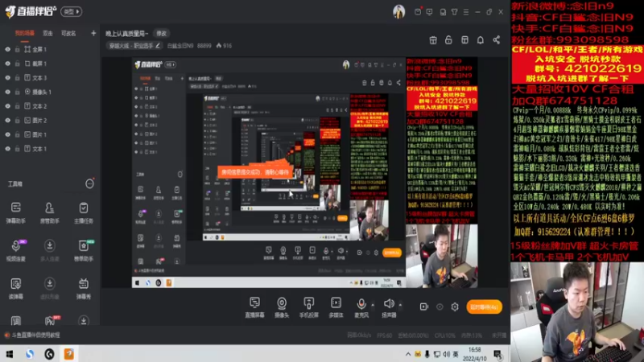The width and height of the screenshot is (644, 362).
Task: Open the 读弹幕 tool
Action: pos(15,288)
